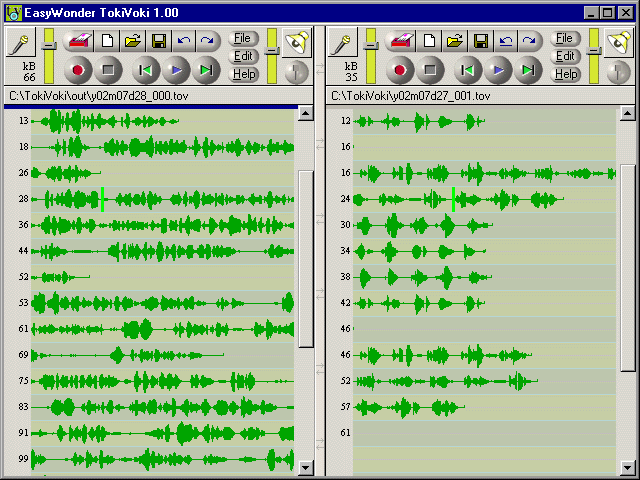Image resolution: width=640 pixels, height=480 pixels.
Task: Create new file in right panel
Action: (429, 41)
